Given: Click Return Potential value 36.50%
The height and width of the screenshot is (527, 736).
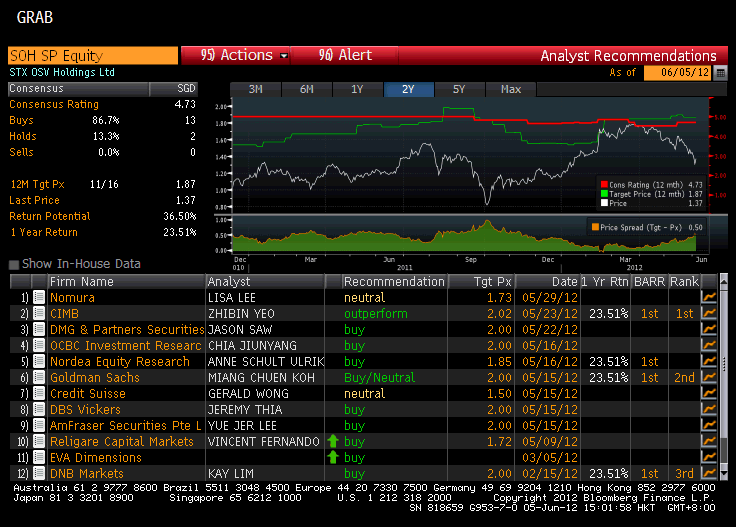Looking at the screenshot, I should [180, 216].
